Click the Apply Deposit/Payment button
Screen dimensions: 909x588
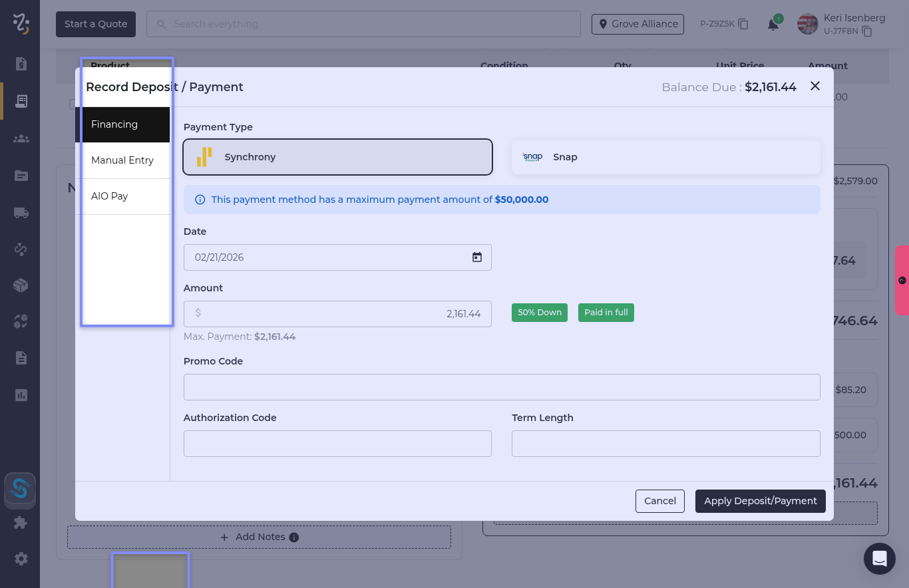pos(760,501)
